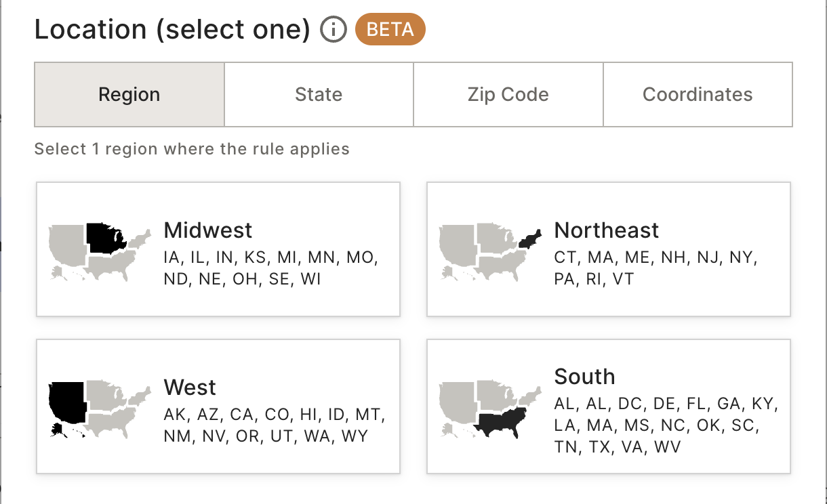Choose the West region card
827x504 pixels.
point(218,406)
